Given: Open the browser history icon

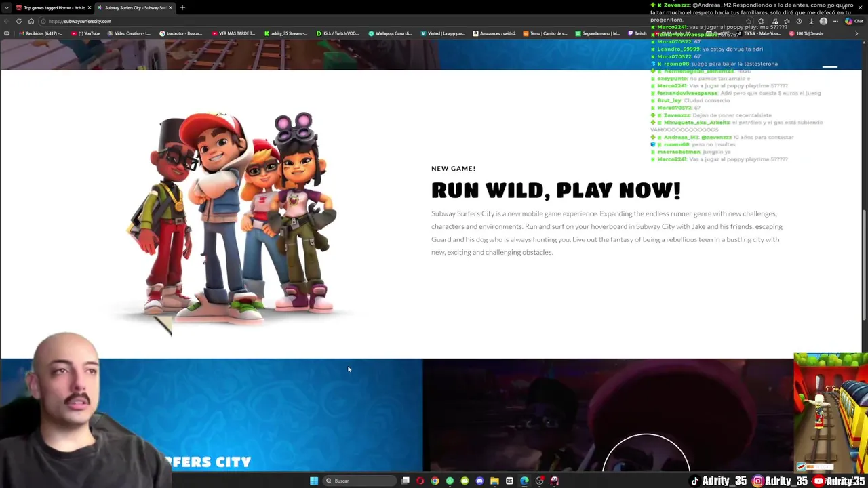Looking at the screenshot, I should 799,21.
